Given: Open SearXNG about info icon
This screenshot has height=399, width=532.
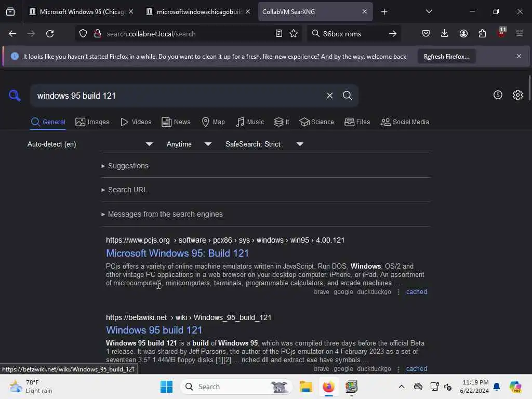Looking at the screenshot, I should 498,95.
